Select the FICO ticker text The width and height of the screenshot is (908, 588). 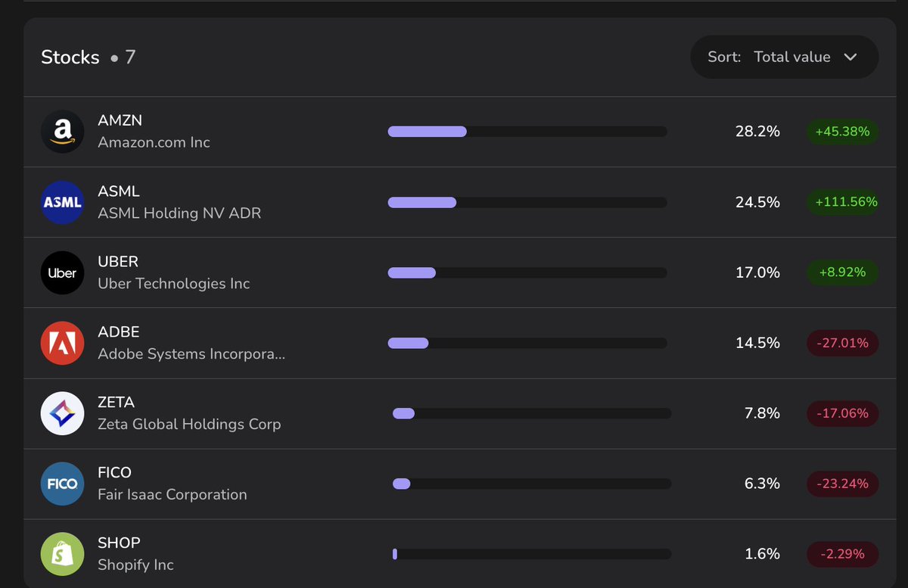click(x=115, y=472)
